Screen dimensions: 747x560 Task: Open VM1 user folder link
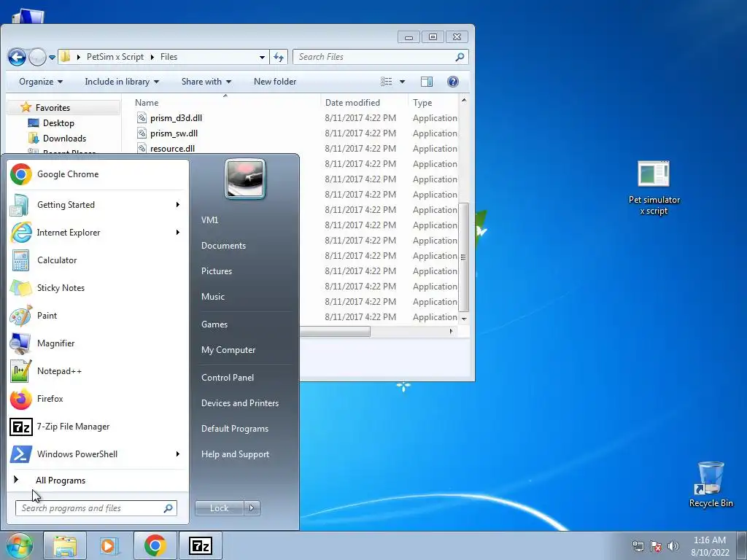point(209,220)
